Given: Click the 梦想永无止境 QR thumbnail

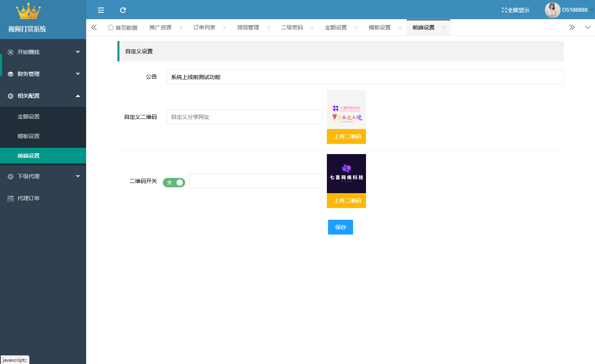Looking at the screenshot, I should coord(346,109).
